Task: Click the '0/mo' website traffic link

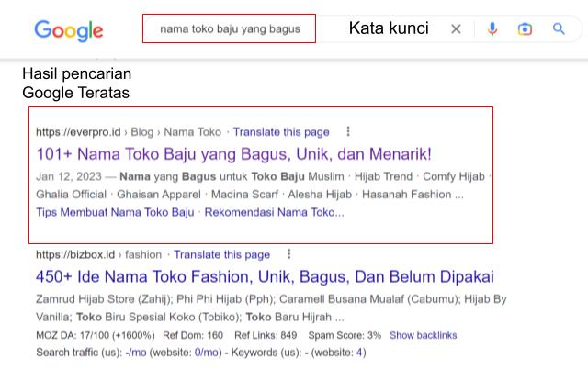Action: 206,353
